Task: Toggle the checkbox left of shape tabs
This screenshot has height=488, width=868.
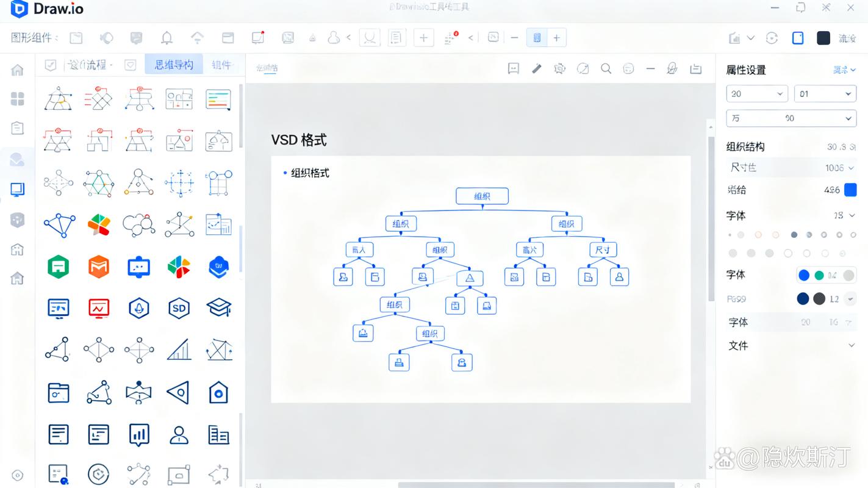Action: tap(51, 65)
